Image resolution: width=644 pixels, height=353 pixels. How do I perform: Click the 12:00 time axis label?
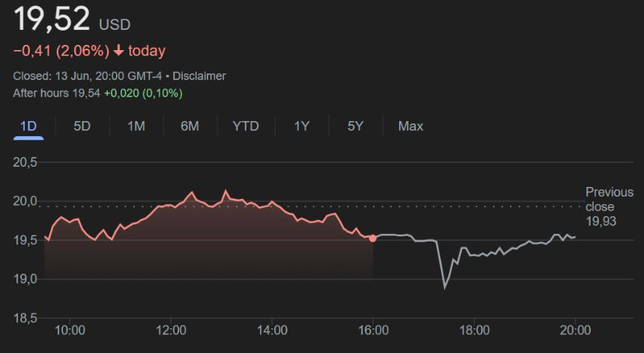pos(171,330)
